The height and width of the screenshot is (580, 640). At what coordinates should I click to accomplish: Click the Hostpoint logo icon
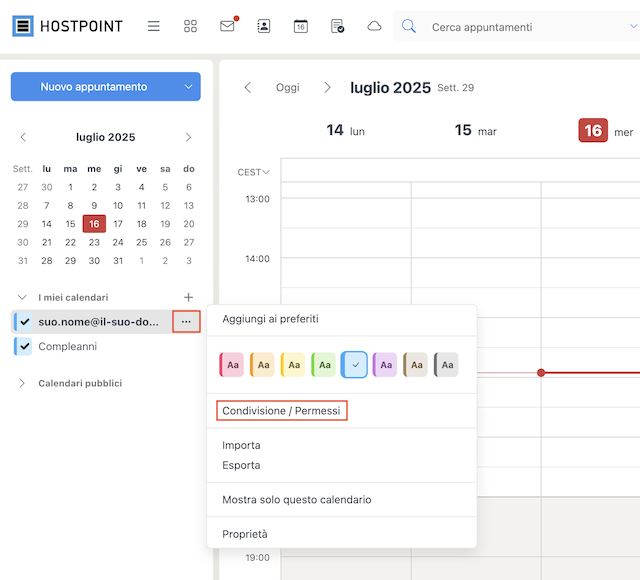pyautogui.click(x=23, y=26)
